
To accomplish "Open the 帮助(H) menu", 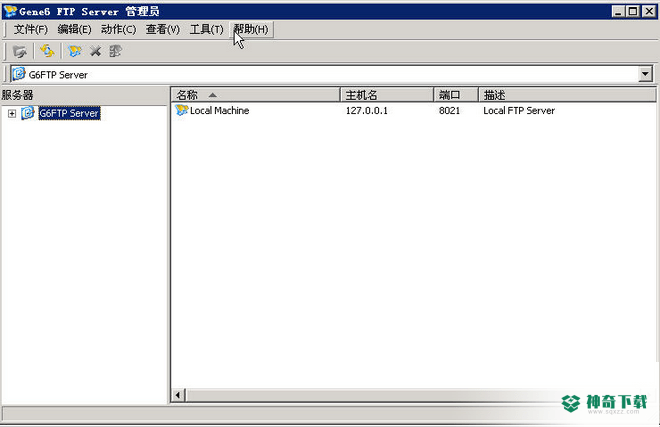I will pyautogui.click(x=251, y=29).
